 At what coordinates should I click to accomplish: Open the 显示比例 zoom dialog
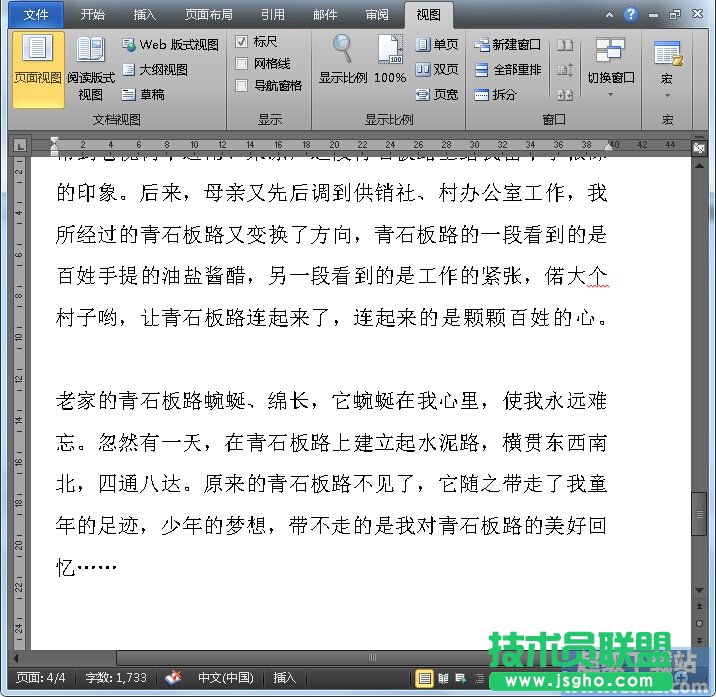coord(343,60)
